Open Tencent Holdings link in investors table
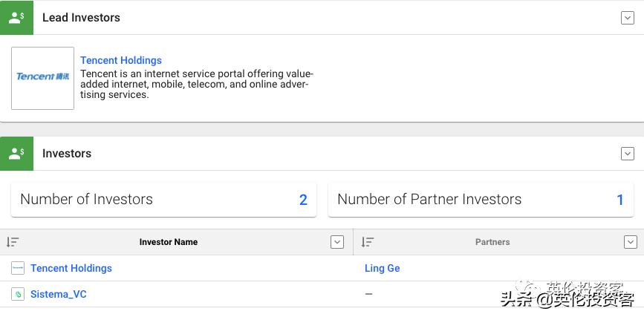The height and width of the screenshot is (317, 644). point(71,268)
